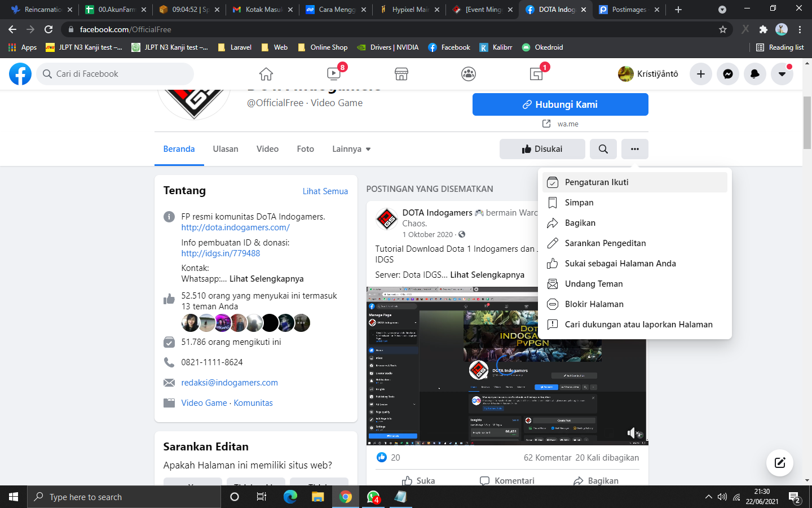Click the video mute speaker icon
Screen dimensions: 812x508
[x=632, y=433]
